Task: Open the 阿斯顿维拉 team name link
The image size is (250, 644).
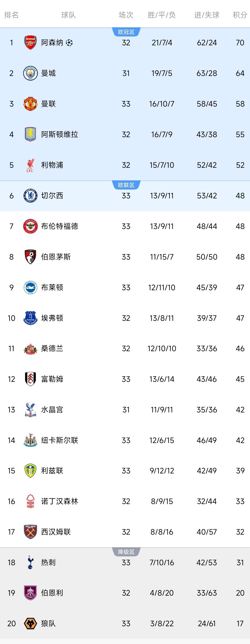Action: 60,135
